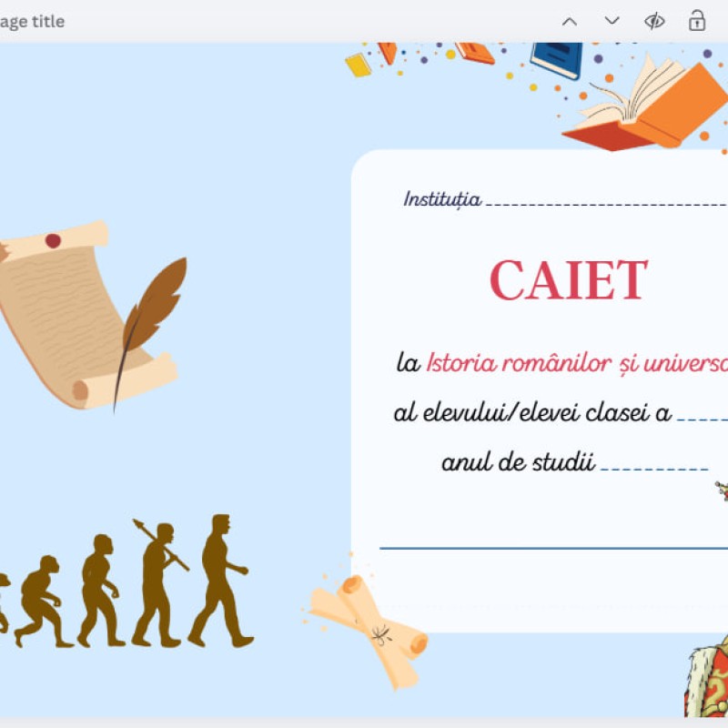Move the page down using the downward chevron
The image size is (728, 728).
click(612, 20)
